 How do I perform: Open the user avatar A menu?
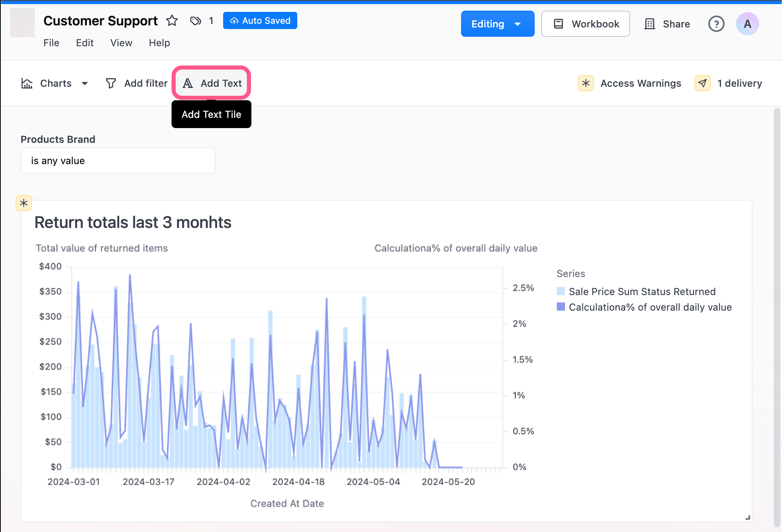(x=747, y=24)
